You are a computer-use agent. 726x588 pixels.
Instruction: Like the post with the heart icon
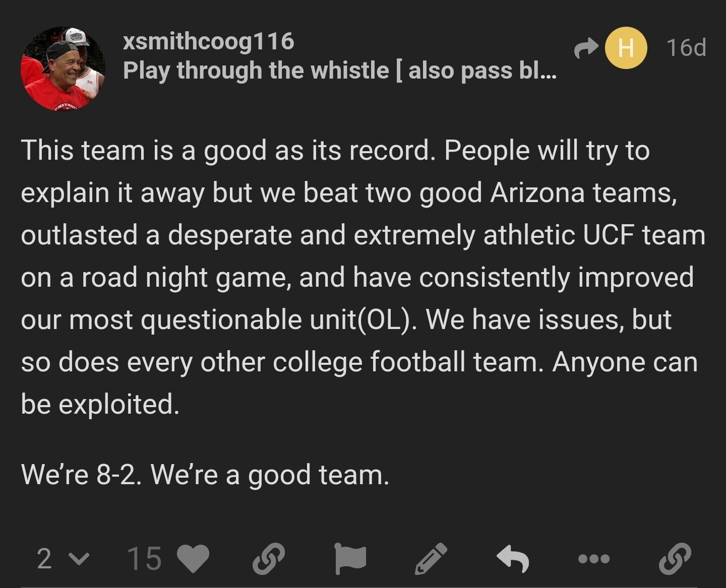(194, 559)
